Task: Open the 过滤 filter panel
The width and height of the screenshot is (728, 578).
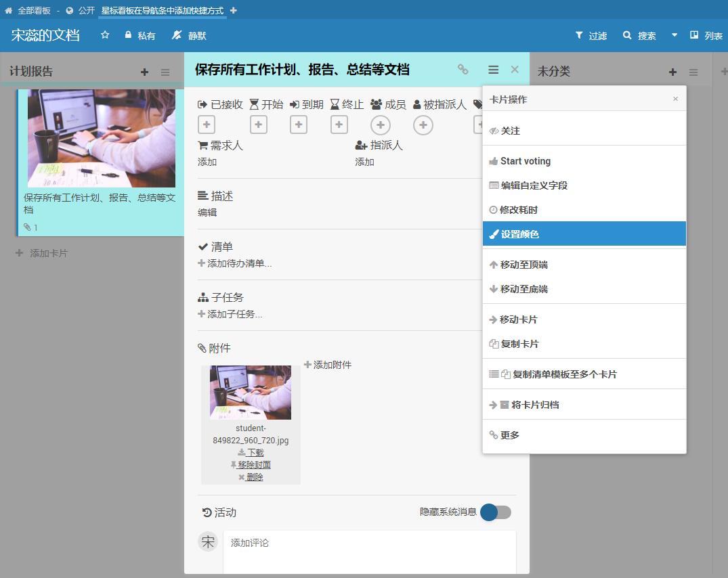Action: coord(591,35)
